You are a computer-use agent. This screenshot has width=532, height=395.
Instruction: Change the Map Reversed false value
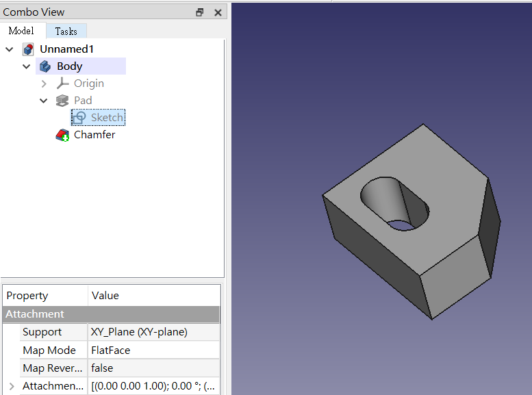click(x=153, y=368)
